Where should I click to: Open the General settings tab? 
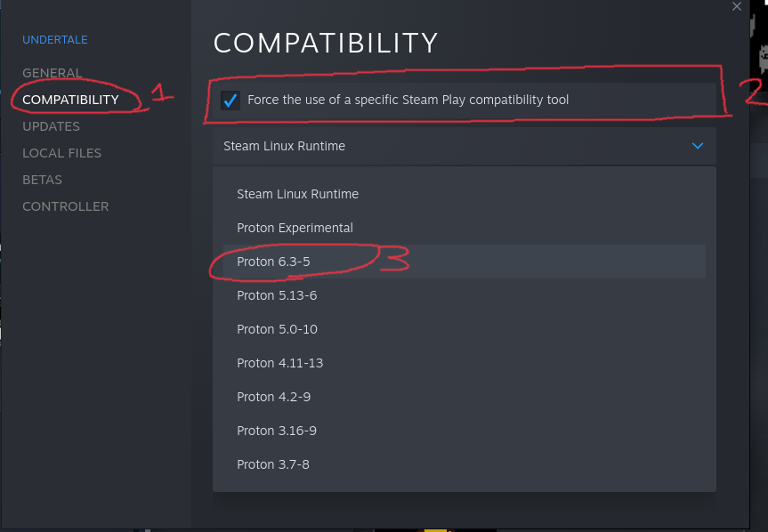(52, 73)
